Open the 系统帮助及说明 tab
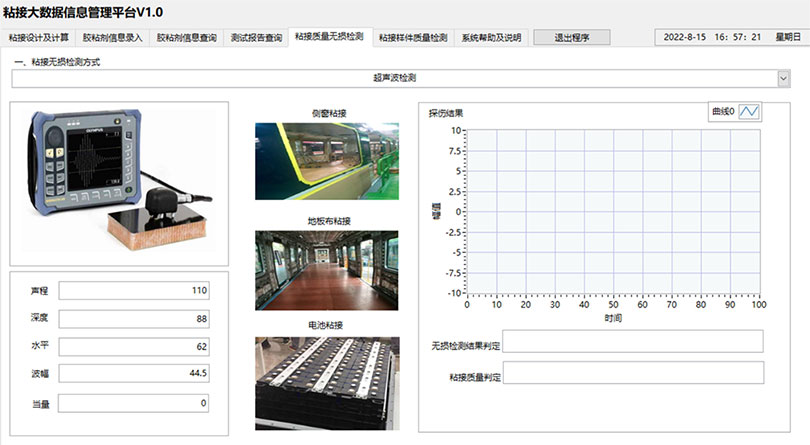This screenshot has height=445, width=810. click(x=491, y=38)
